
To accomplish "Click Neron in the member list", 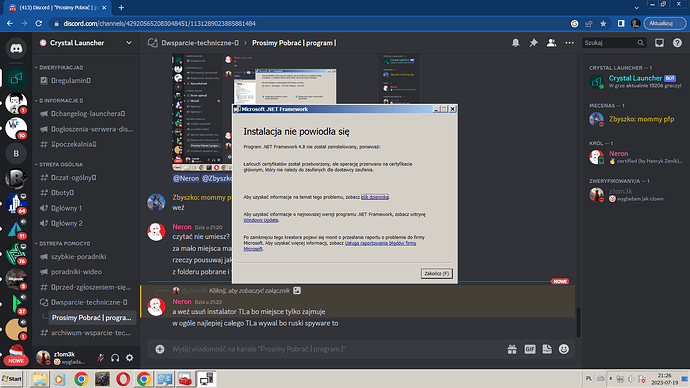I will point(635,157).
